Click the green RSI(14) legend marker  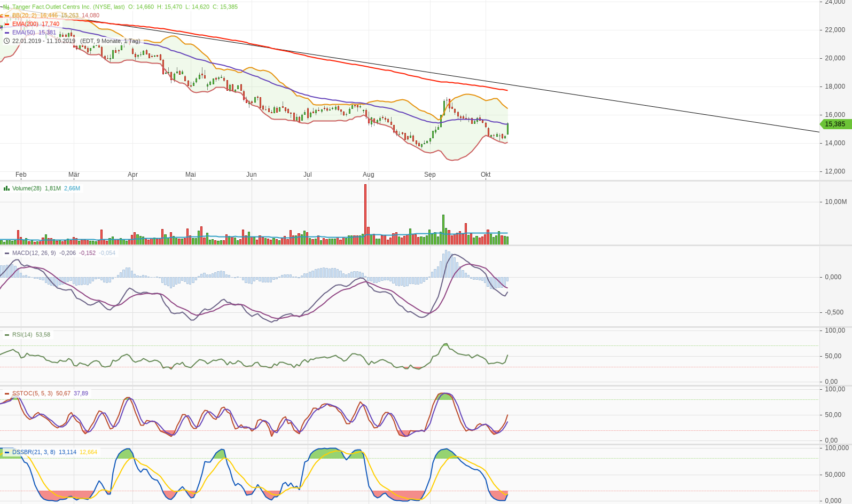(7, 335)
